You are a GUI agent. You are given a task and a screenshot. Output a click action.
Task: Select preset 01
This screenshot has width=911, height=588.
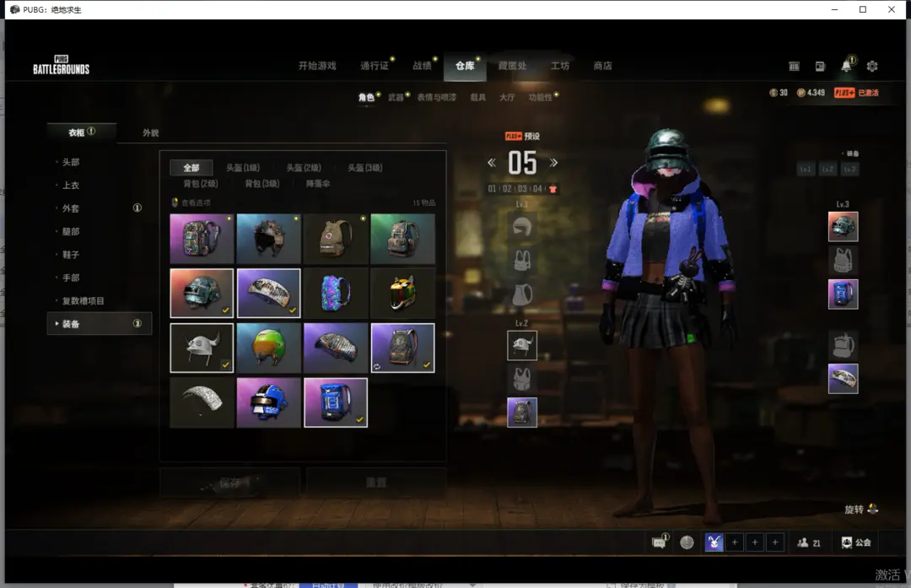tap(492, 189)
